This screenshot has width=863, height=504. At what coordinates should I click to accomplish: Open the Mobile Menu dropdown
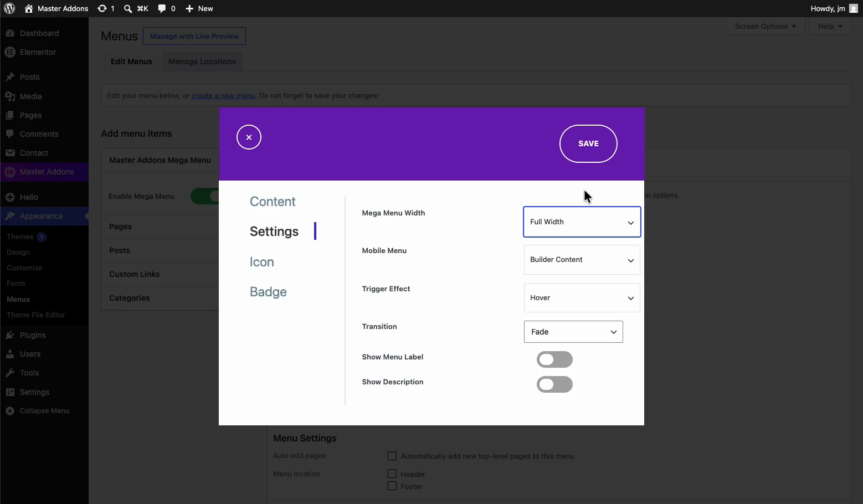[x=582, y=260]
